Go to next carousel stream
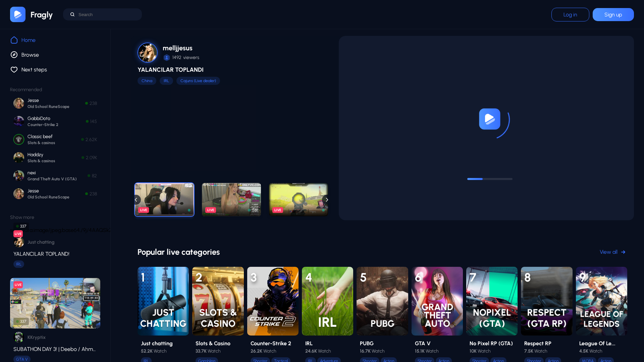This screenshot has height=362, width=644. click(327, 200)
